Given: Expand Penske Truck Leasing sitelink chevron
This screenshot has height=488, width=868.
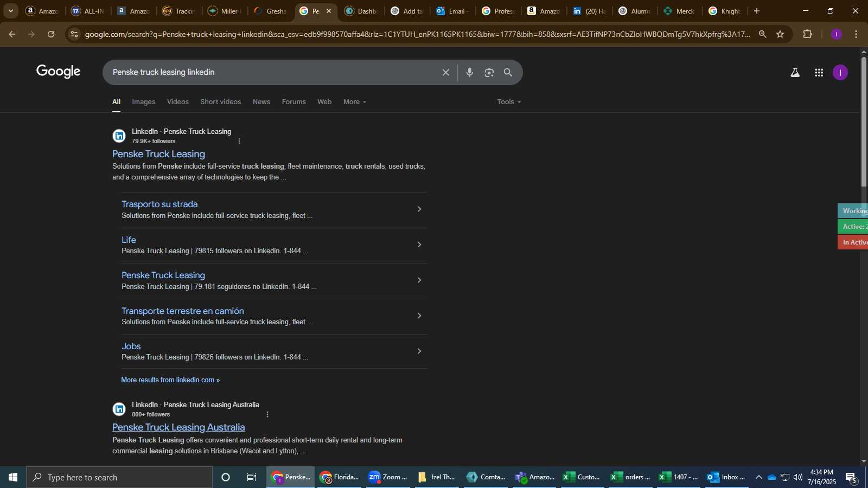Looking at the screenshot, I should point(419,280).
